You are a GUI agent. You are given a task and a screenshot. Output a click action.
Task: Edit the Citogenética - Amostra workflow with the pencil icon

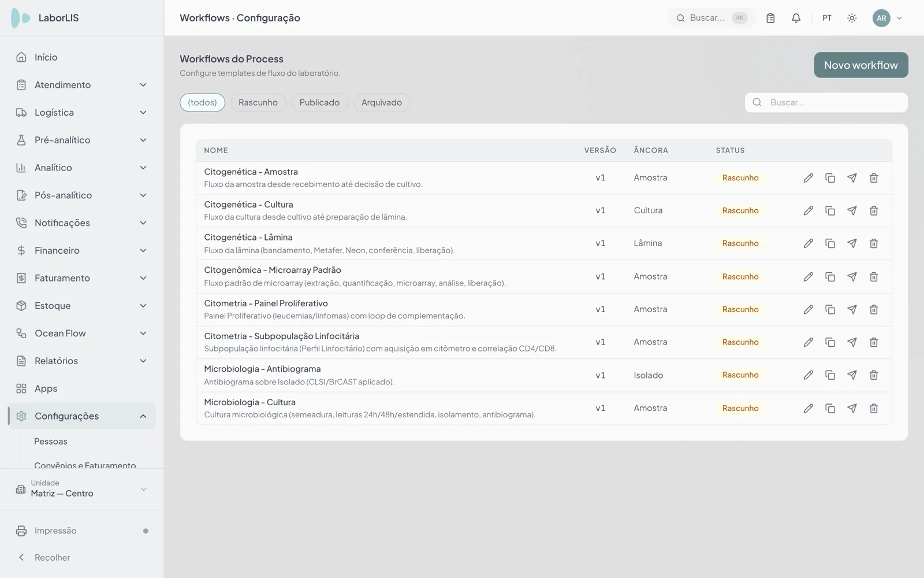(x=808, y=178)
